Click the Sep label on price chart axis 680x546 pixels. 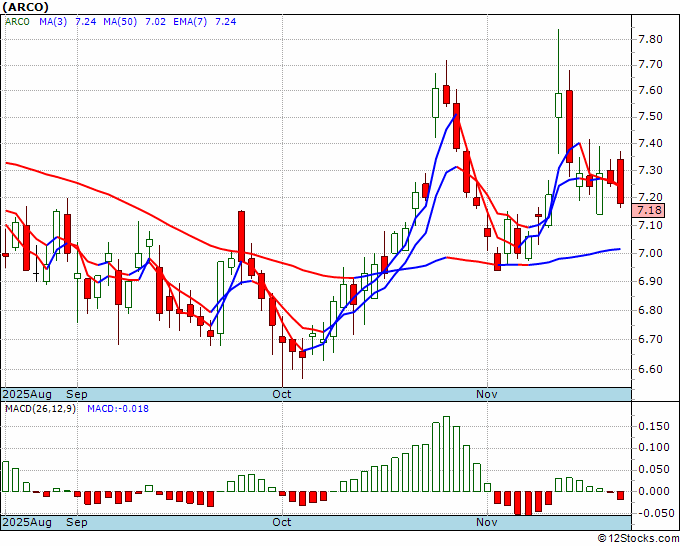[77, 394]
